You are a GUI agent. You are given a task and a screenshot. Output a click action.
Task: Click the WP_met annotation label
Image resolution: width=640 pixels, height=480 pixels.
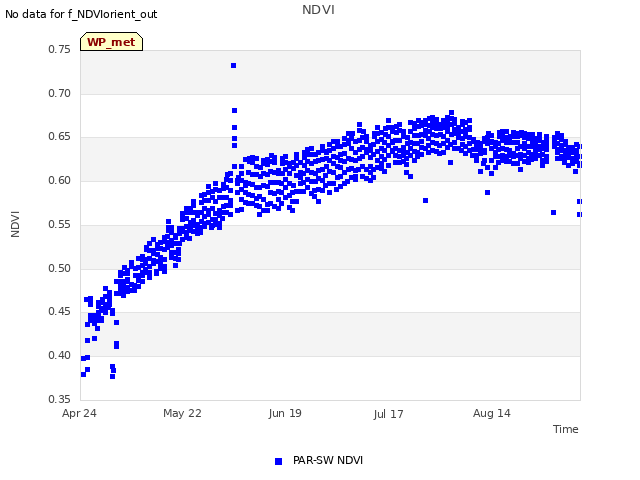tap(111, 42)
